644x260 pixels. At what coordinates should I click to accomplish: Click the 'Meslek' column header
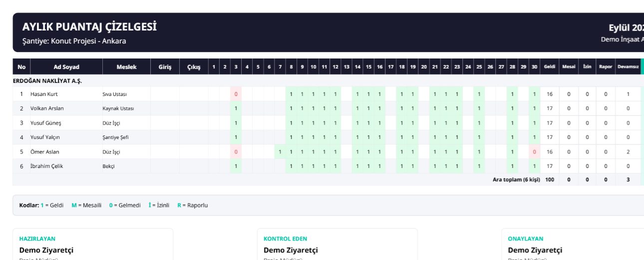click(126, 67)
